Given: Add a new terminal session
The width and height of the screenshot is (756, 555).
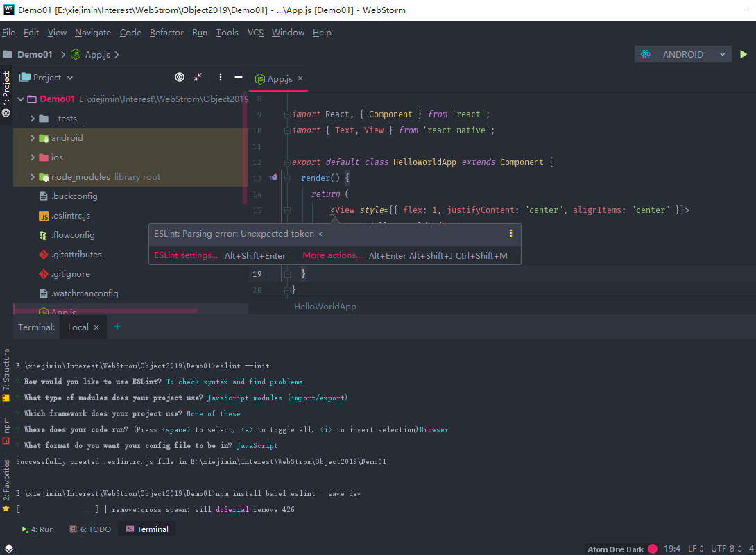Looking at the screenshot, I should click(x=117, y=327).
